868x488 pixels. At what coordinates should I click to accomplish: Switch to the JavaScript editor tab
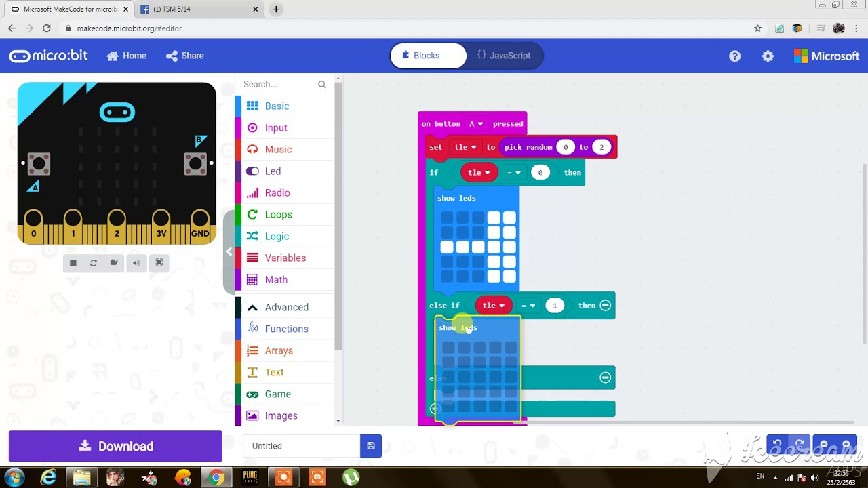tap(504, 56)
